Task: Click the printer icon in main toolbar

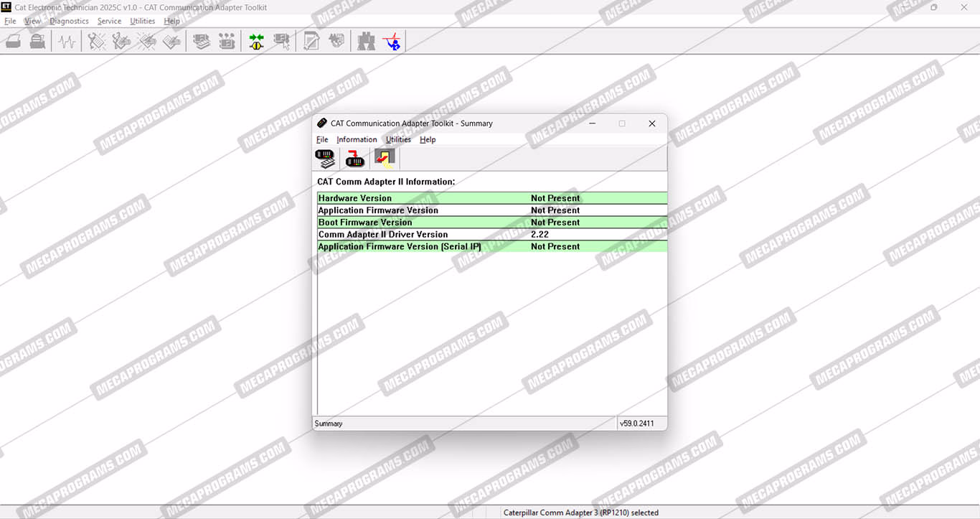Action: coord(38,42)
